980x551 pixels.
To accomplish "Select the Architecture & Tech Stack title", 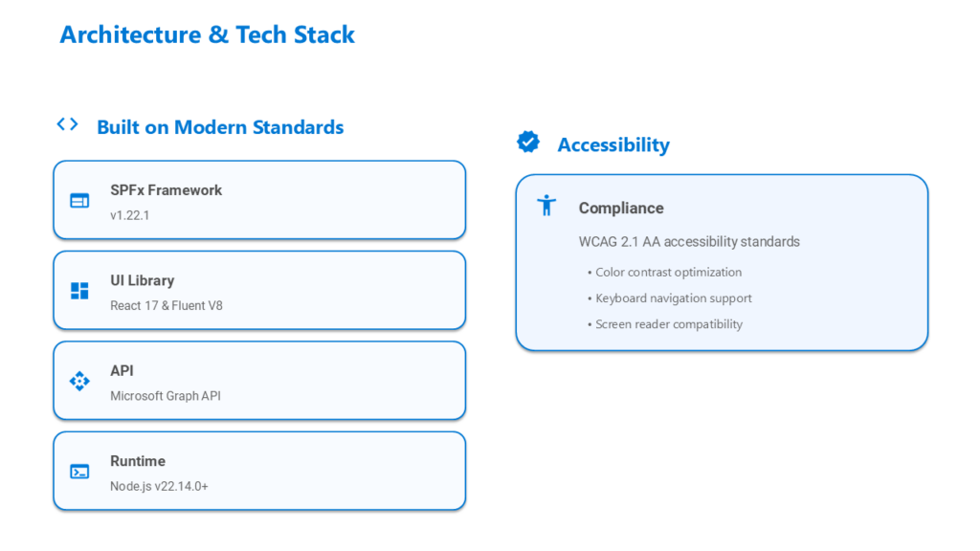I will click(207, 35).
